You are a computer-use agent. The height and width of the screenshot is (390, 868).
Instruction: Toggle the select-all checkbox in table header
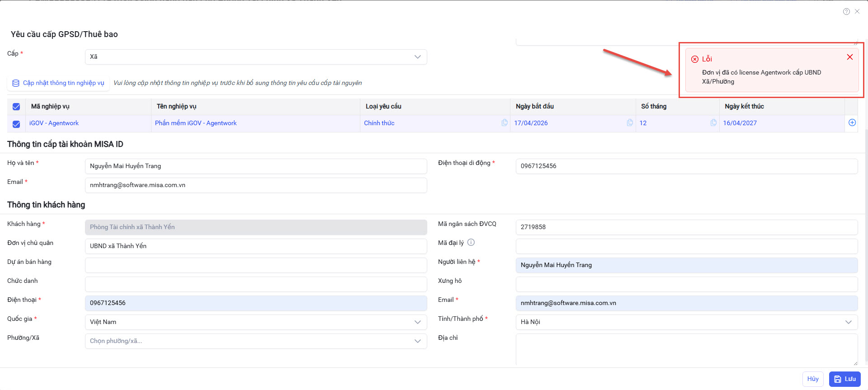[x=16, y=107]
